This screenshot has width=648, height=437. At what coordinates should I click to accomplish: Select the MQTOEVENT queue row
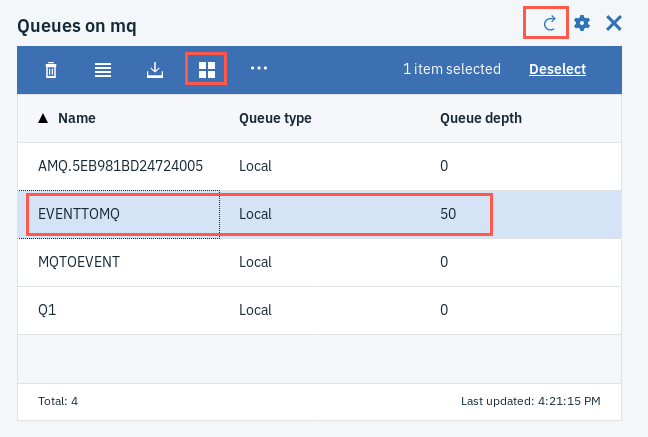click(x=319, y=262)
